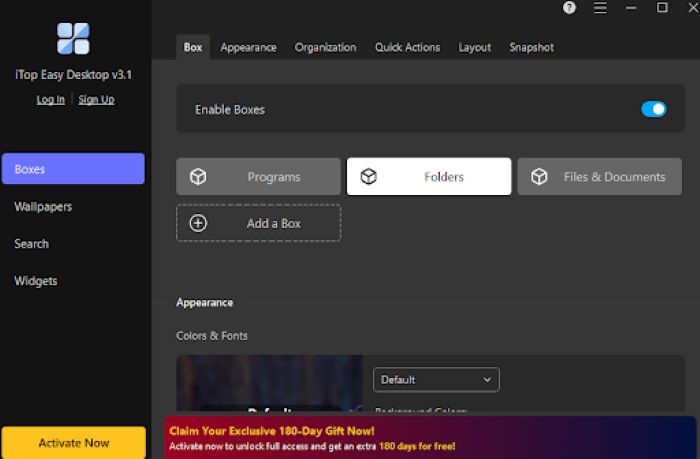Image resolution: width=700 pixels, height=459 pixels.
Task: Select the Folders box button
Action: pyautogui.click(x=429, y=176)
